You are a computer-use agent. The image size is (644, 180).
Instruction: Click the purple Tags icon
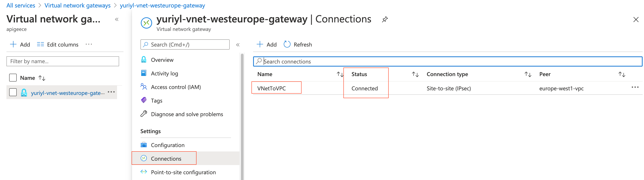(144, 100)
